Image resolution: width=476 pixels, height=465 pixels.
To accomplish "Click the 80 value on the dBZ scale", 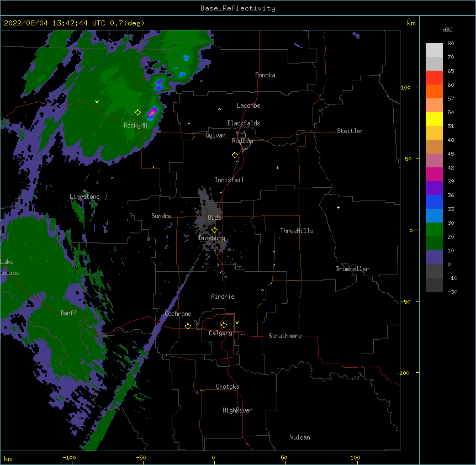I will coord(451,44).
